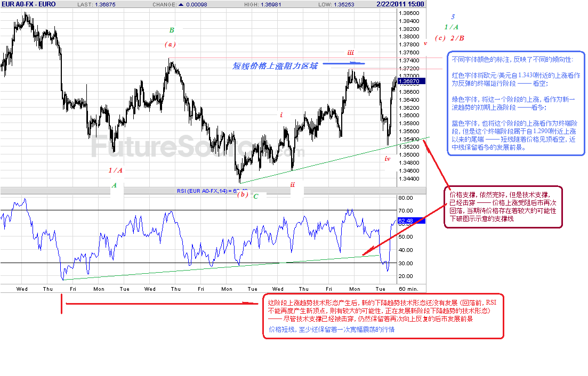Click the 1.35000 price axis label

tap(409, 154)
